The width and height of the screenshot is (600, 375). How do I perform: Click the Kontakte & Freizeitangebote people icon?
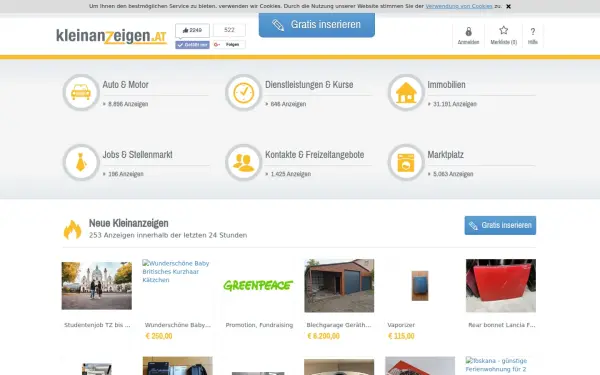(x=243, y=162)
